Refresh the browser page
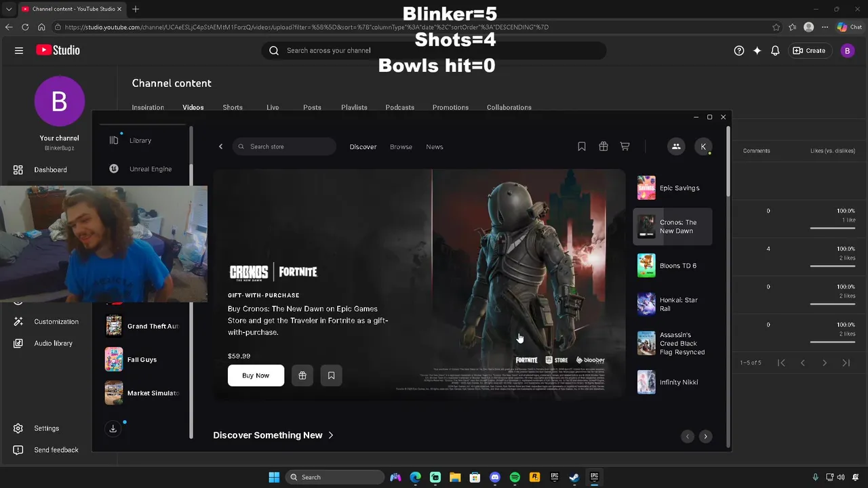 point(25,27)
